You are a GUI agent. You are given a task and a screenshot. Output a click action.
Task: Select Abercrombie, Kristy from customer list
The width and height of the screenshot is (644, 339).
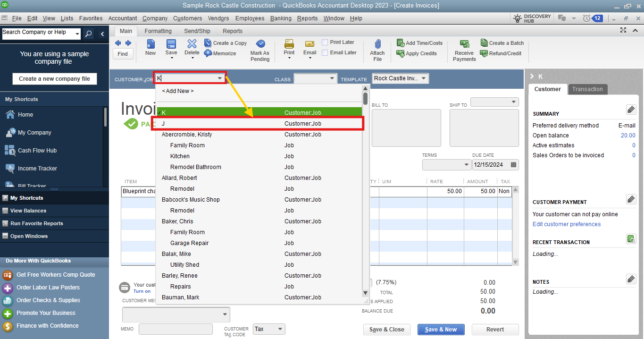tap(187, 135)
